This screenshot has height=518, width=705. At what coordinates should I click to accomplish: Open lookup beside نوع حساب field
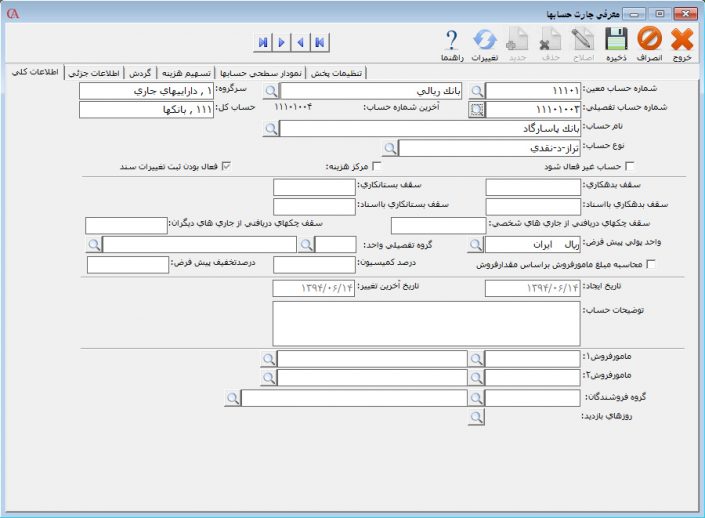click(x=391, y=148)
